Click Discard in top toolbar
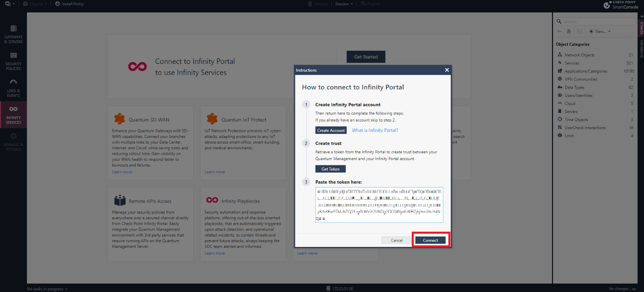The image size is (644, 292). click(x=318, y=4)
